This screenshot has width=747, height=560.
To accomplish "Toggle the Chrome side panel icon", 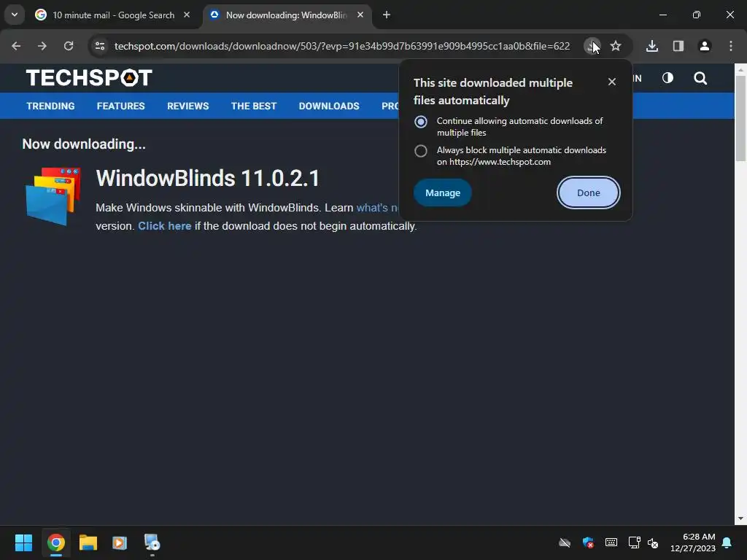I will (678, 46).
